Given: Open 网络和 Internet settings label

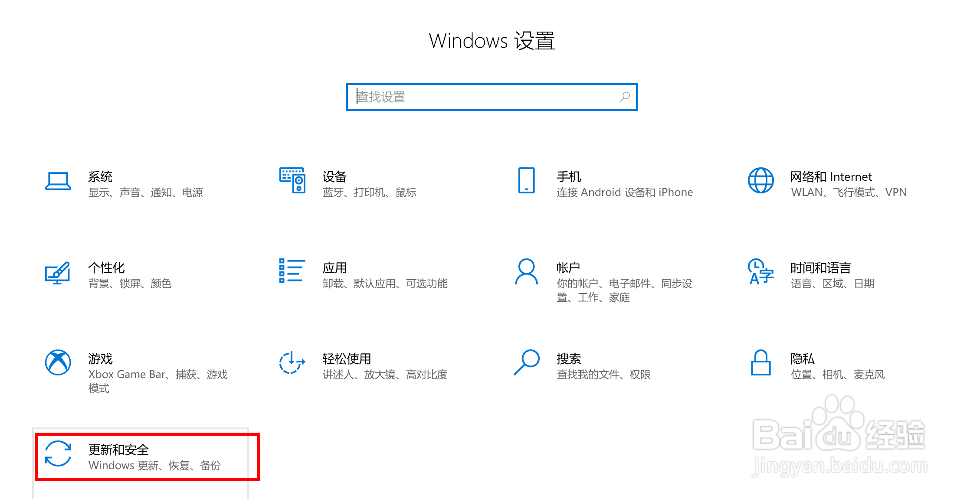Looking at the screenshot, I should coord(831,177).
